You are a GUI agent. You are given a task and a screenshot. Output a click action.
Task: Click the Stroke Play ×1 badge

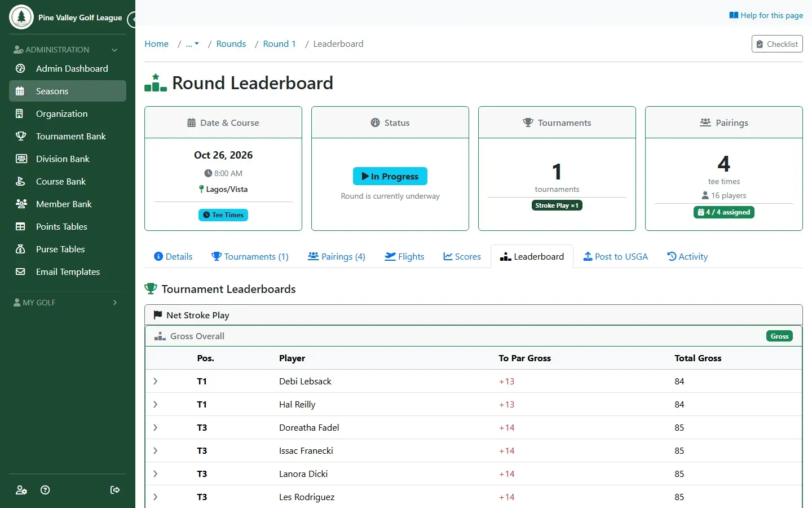click(557, 205)
